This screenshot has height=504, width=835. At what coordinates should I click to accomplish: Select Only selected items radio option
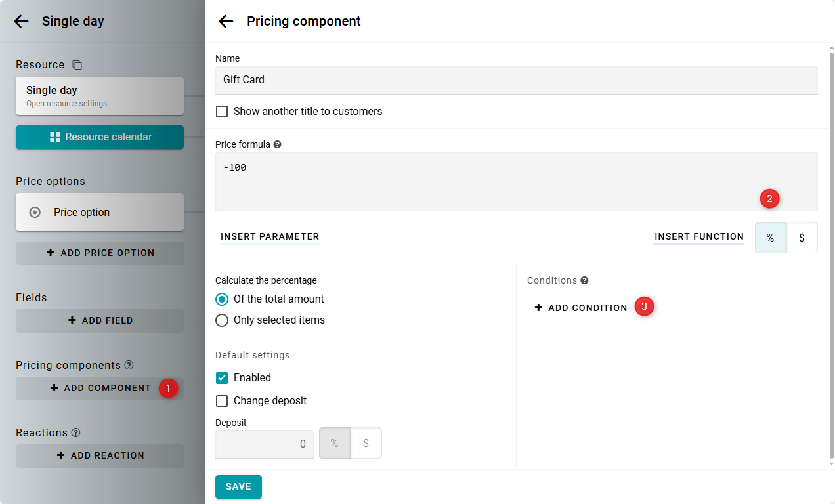coord(222,320)
